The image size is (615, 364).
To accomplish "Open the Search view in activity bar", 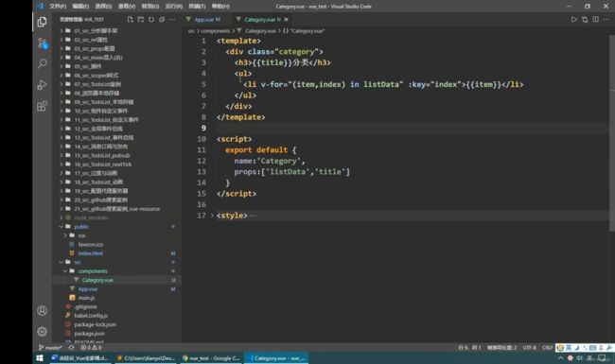I will click(42, 63).
